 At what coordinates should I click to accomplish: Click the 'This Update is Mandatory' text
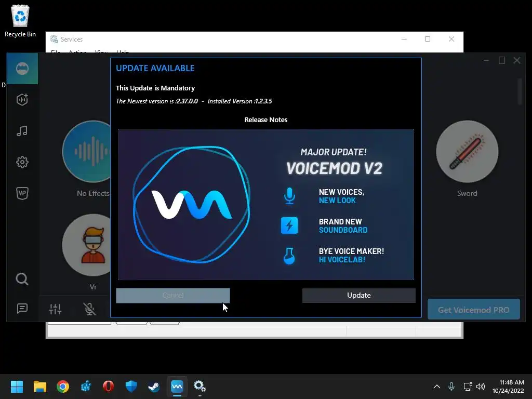155,88
